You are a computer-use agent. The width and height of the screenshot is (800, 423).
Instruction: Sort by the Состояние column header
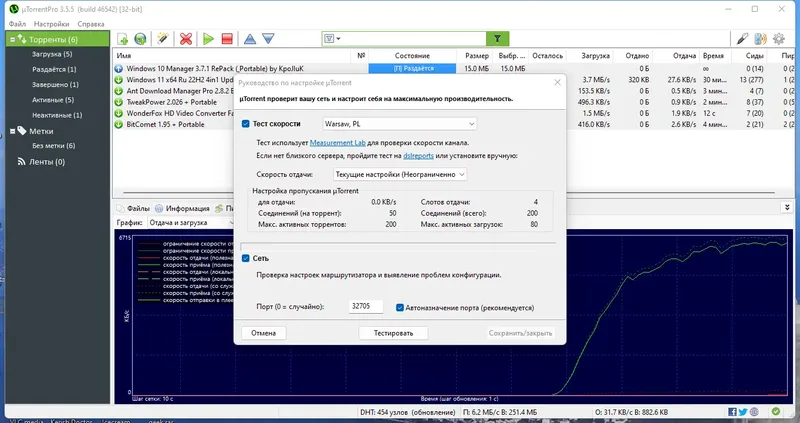tap(412, 56)
